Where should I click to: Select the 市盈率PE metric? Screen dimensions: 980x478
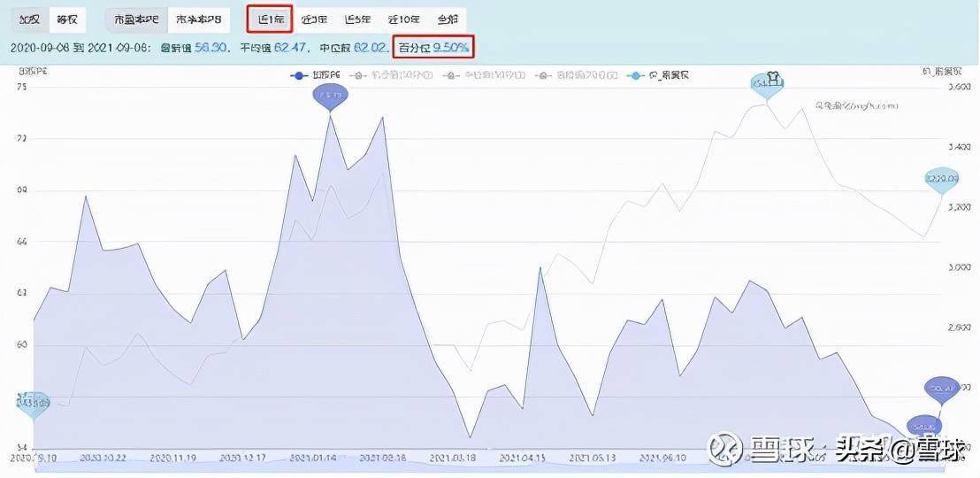[x=136, y=19]
